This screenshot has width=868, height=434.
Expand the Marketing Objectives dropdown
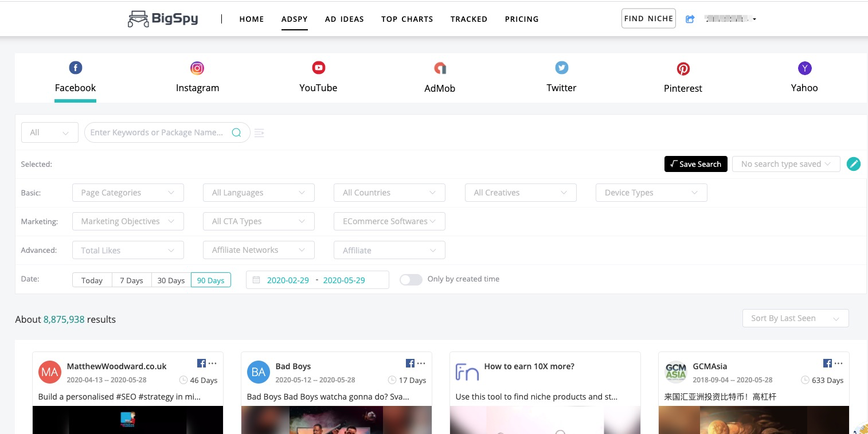point(128,221)
